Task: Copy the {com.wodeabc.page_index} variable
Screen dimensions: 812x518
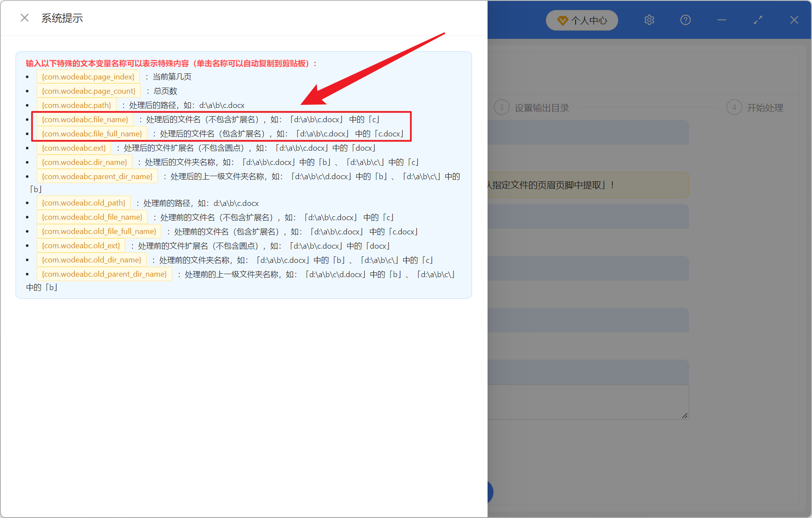Action: 88,76
